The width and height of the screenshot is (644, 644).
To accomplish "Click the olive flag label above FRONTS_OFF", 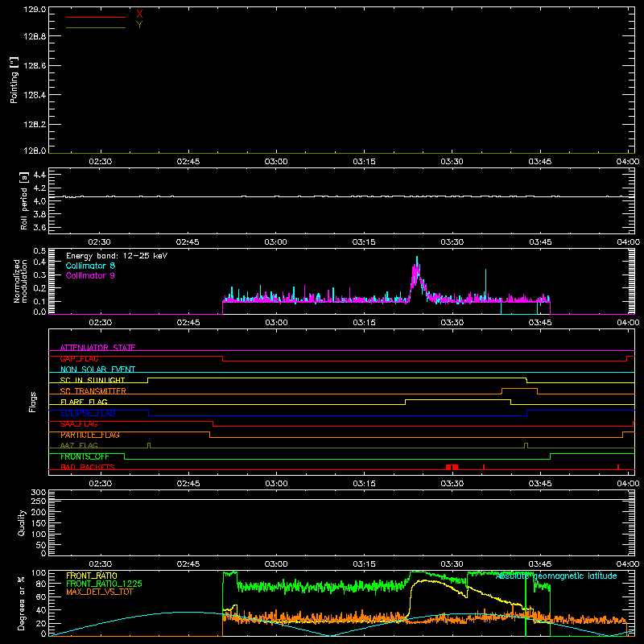I will [79, 445].
